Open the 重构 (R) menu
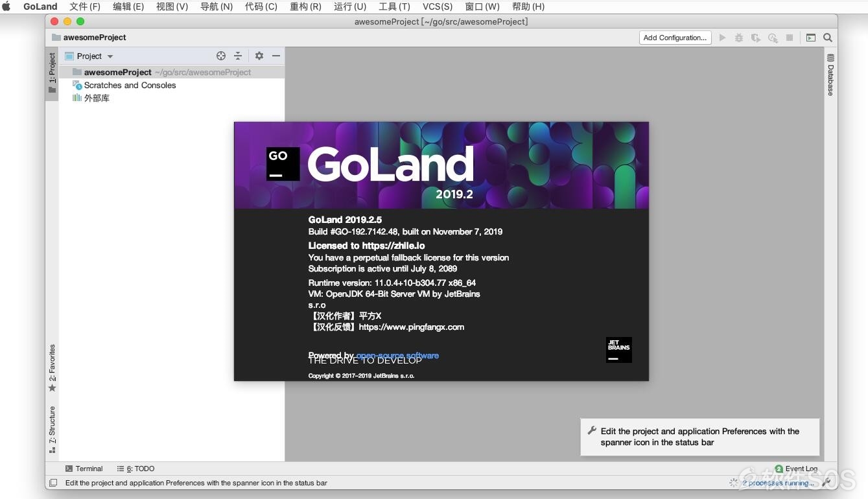Screen dimensions: 868x499 pyautogui.click(x=305, y=6)
